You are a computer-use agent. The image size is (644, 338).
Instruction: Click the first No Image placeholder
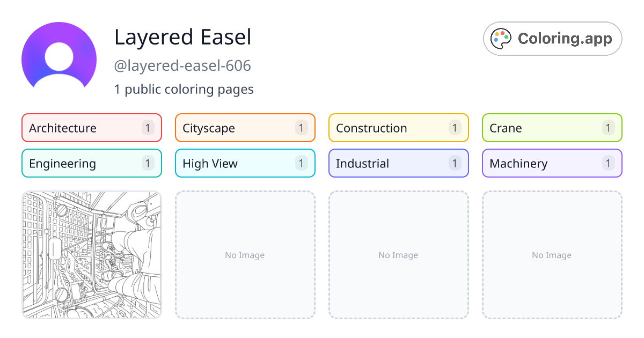click(245, 255)
